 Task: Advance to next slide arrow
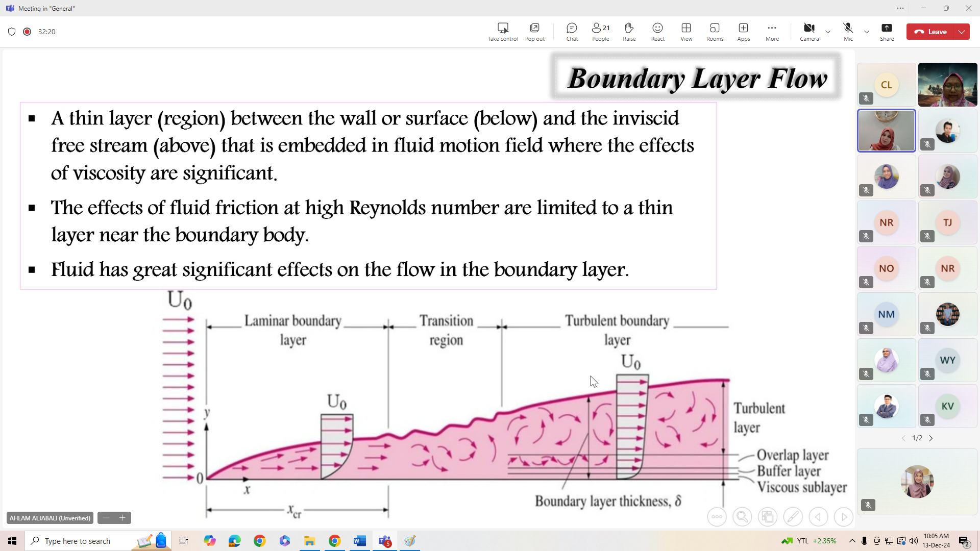coord(844,517)
